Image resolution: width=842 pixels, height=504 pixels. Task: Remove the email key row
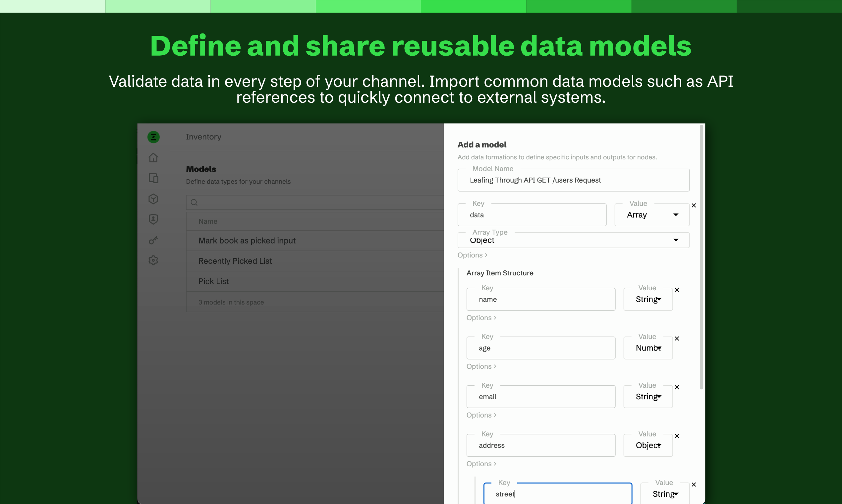[677, 387]
